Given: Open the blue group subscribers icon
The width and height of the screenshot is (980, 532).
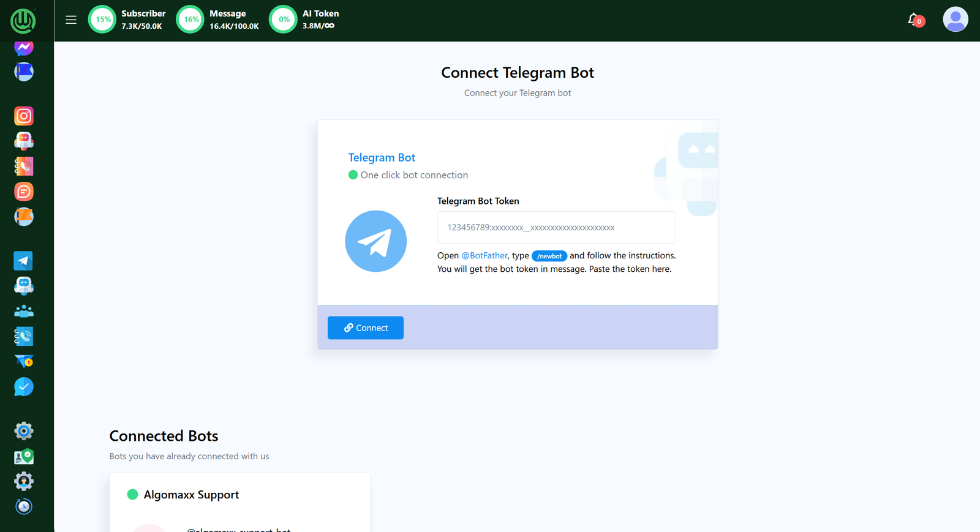Looking at the screenshot, I should point(24,311).
